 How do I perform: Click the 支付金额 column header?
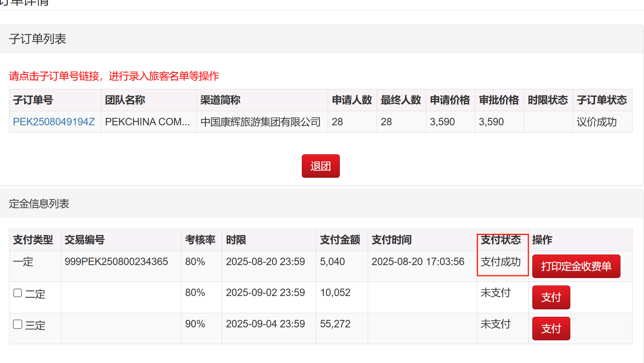coord(340,240)
